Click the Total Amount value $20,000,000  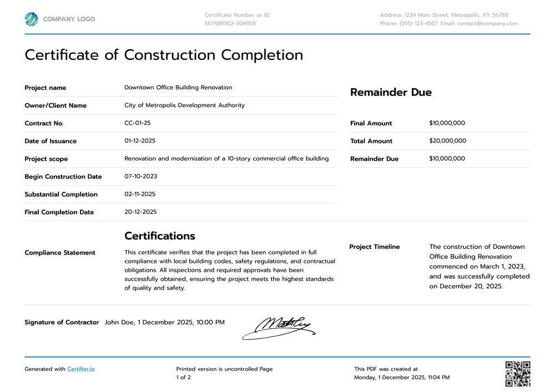tap(447, 141)
